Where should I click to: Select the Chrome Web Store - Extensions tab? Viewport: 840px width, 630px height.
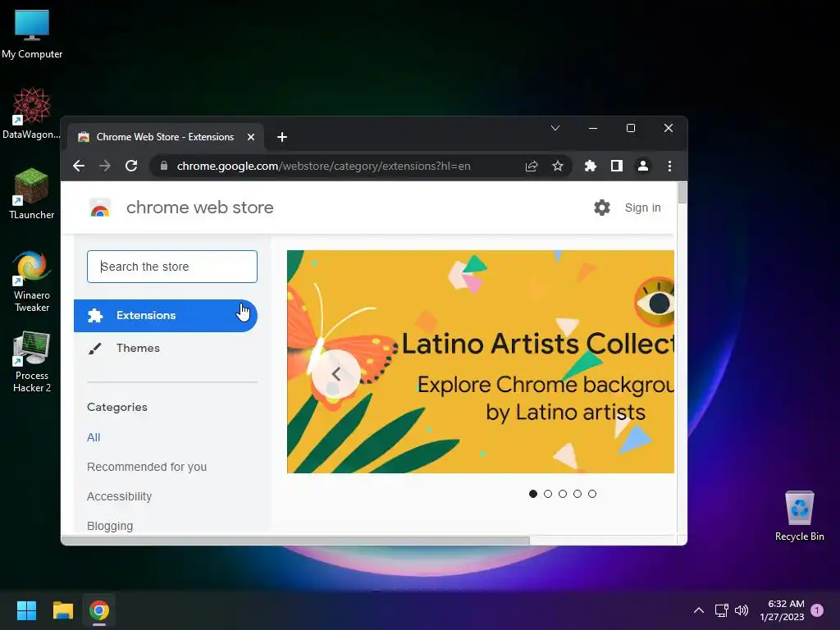click(x=166, y=137)
